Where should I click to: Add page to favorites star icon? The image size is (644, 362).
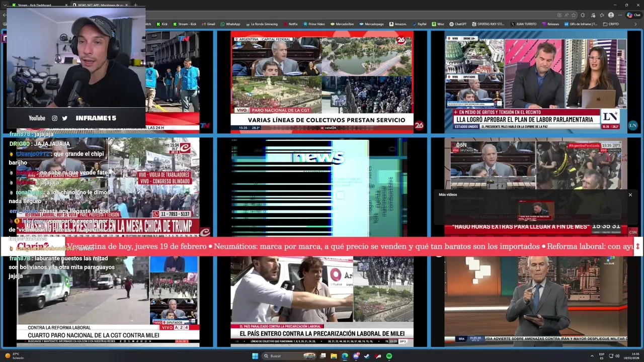coord(574,15)
